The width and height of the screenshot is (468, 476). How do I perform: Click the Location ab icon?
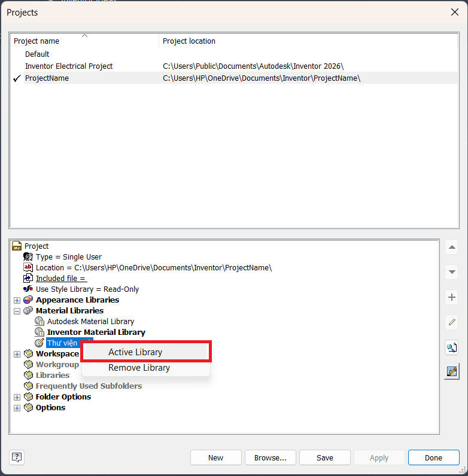point(28,267)
